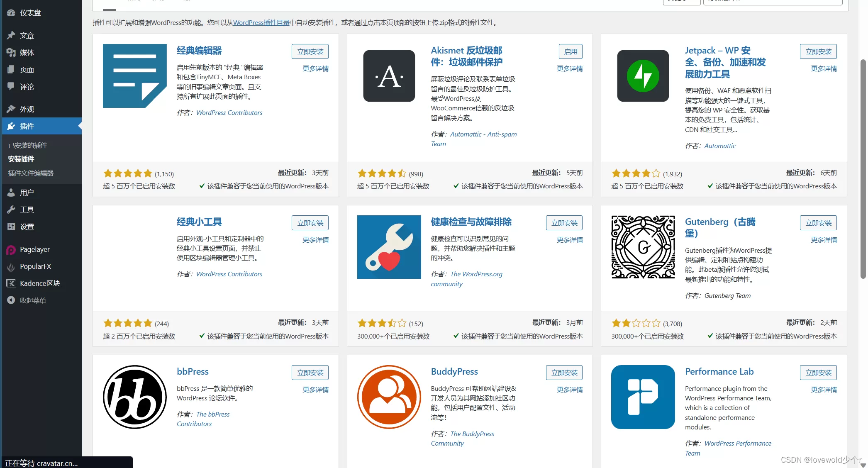868x468 pixels.
Task: View more details for Jetpack
Action: [824, 68]
